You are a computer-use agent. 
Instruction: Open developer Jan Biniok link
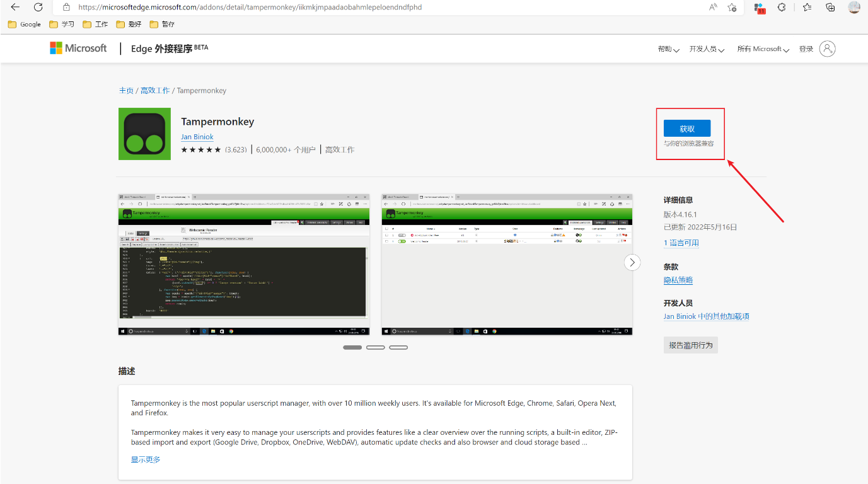pos(197,137)
